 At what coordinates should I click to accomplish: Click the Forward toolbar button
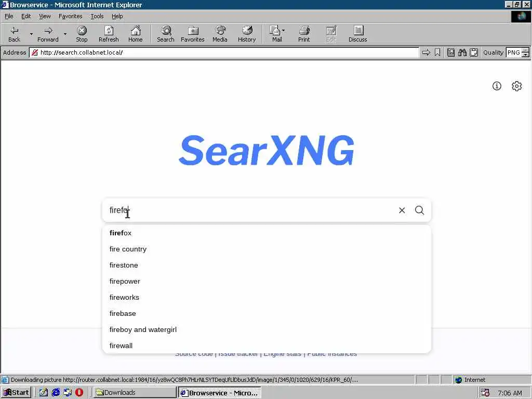click(48, 34)
